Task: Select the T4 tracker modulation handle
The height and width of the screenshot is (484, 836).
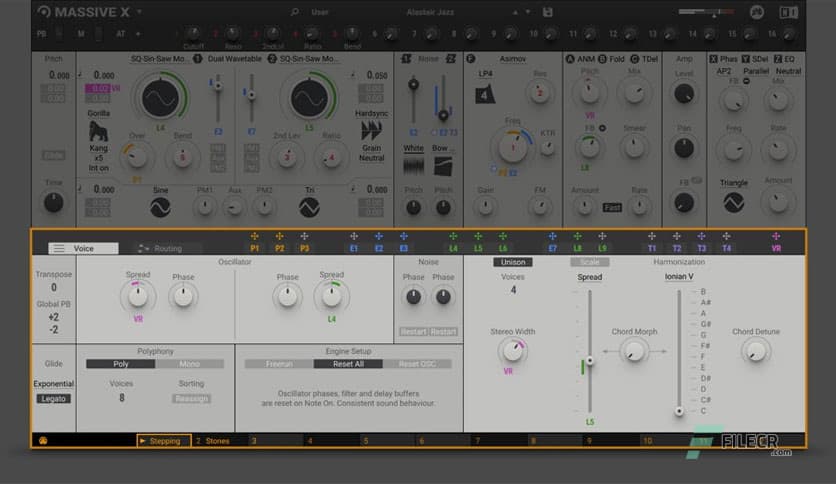Action: coord(726,236)
